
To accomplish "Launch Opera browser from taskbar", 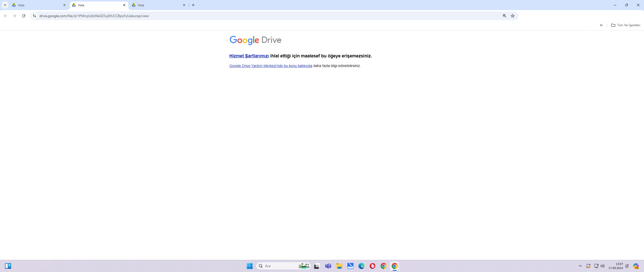I will coord(372,266).
